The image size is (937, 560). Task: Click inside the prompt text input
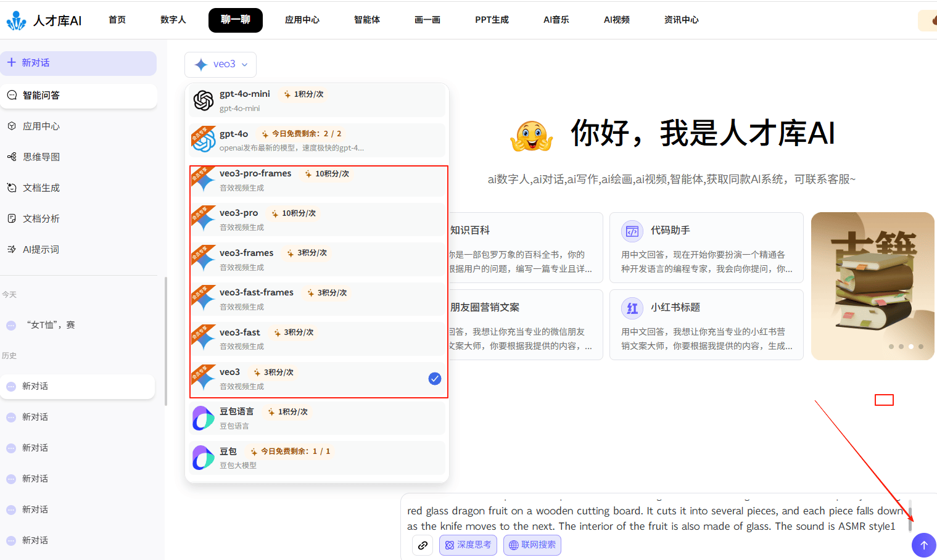(x=654, y=519)
